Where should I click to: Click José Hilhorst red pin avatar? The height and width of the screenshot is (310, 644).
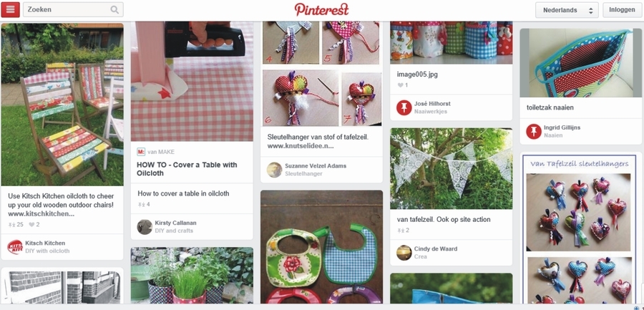[x=404, y=107]
